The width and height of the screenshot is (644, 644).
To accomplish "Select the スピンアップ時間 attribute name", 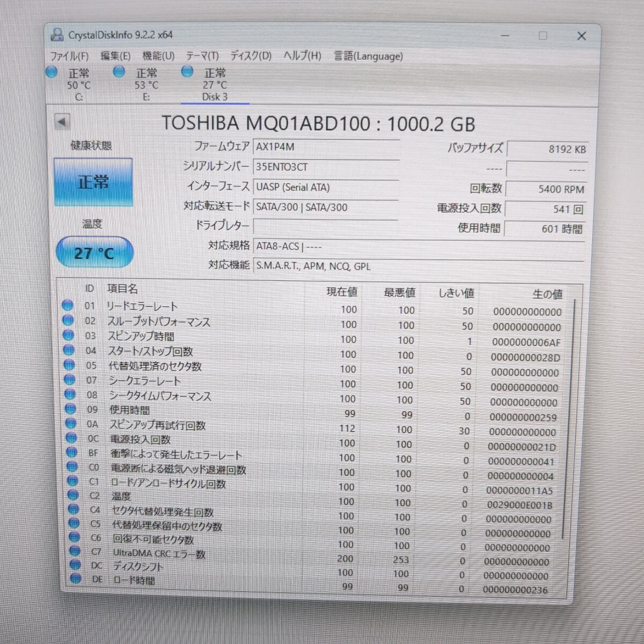I will tap(141, 336).
